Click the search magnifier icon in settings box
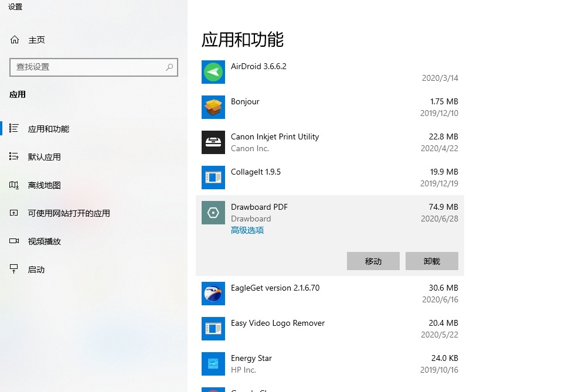This screenshot has height=392, width=565. point(169,67)
